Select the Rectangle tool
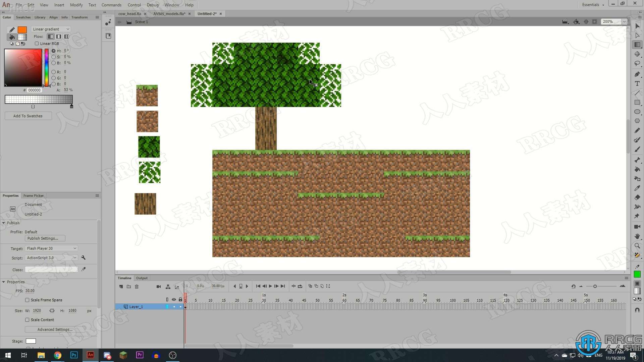 click(637, 102)
